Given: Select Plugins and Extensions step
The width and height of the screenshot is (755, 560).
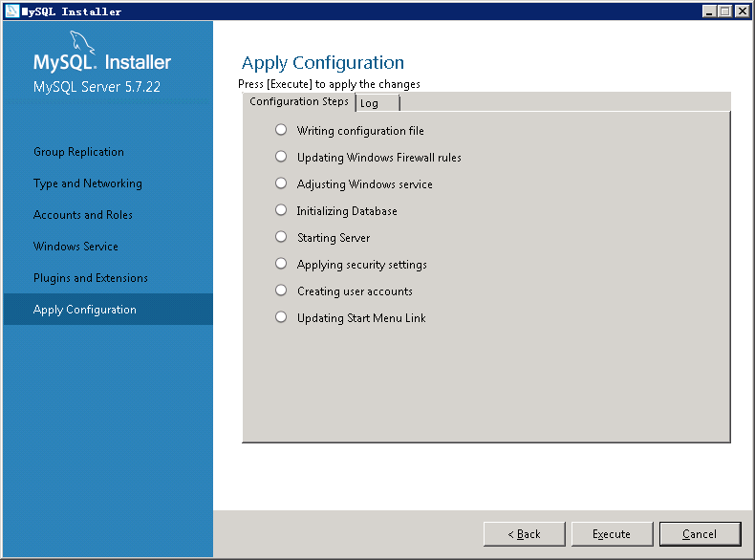Looking at the screenshot, I should (x=91, y=278).
